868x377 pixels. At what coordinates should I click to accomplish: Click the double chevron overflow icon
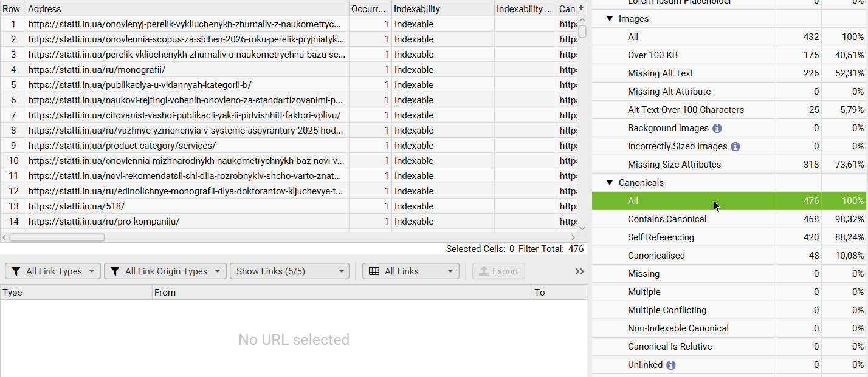click(579, 271)
